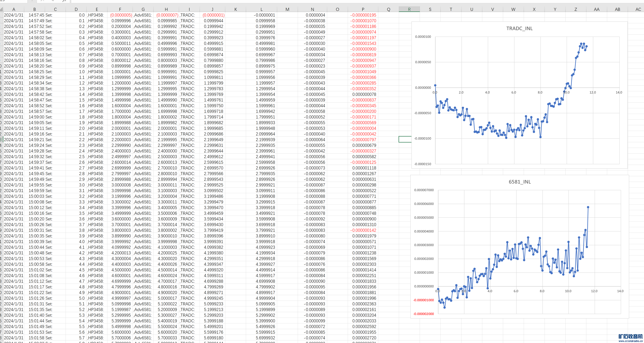Click the TRADC_INL chart title
The height and width of the screenshot is (343, 644).
tap(519, 28)
